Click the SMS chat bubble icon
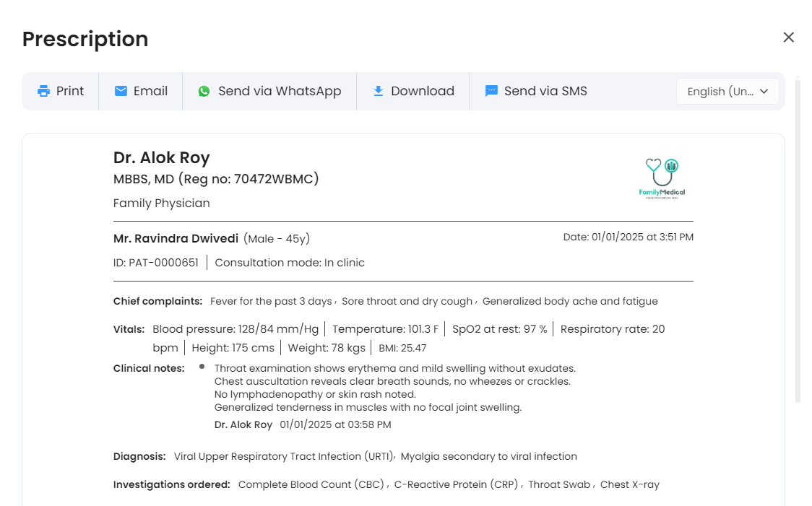Image resolution: width=812 pixels, height=506 pixels. click(x=491, y=91)
